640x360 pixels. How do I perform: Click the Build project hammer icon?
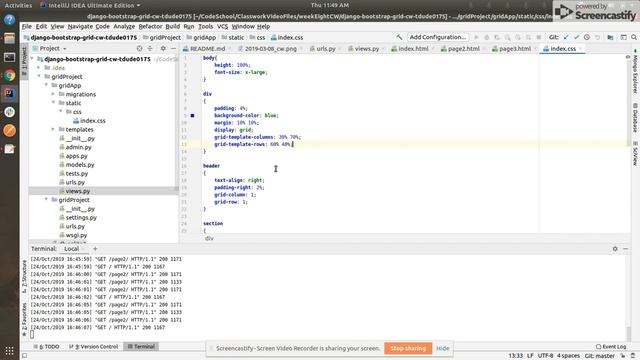click(399, 37)
